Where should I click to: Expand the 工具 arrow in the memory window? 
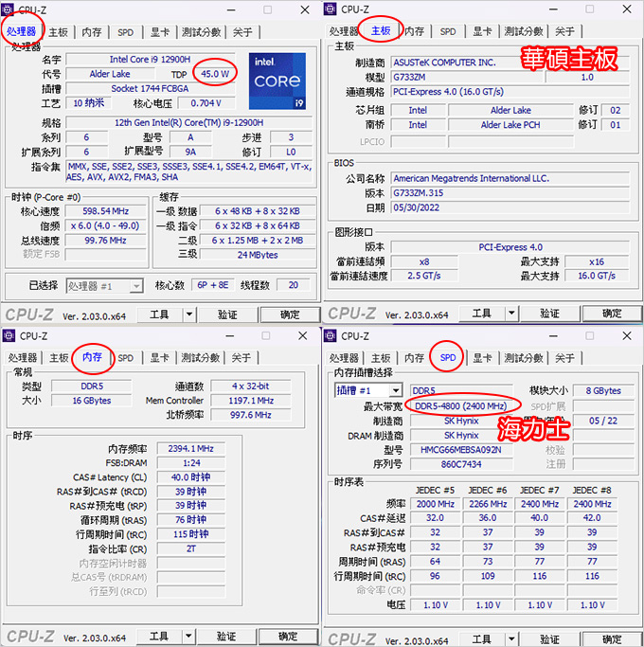coord(188,636)
